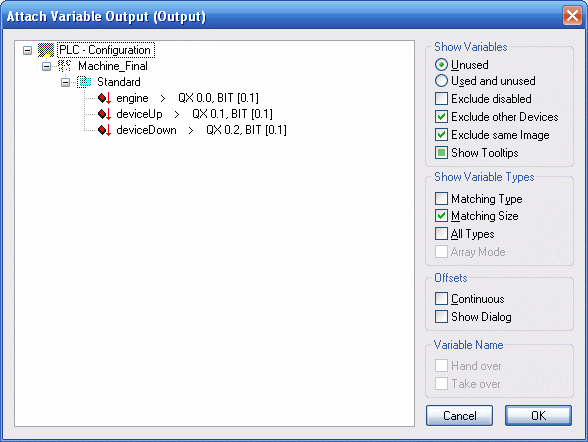
Task: Click the red output icon beside engine
Action: [104, 98]
